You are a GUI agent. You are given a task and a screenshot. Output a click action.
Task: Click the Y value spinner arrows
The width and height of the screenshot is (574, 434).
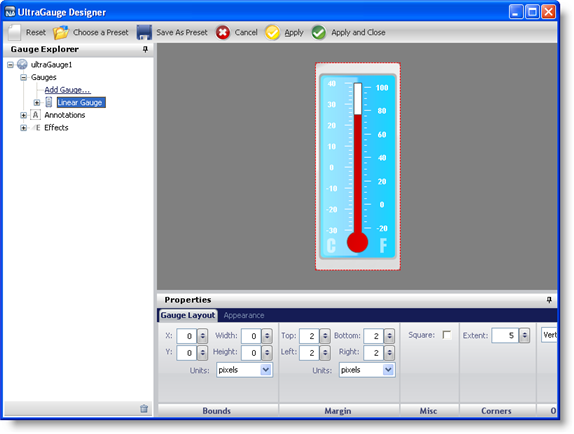tap(202, 353)
